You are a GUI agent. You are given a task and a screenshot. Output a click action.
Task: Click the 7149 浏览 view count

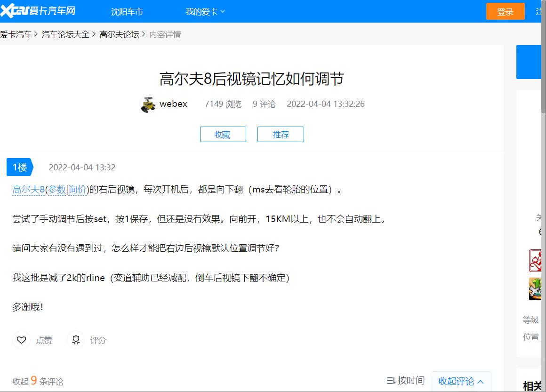pos(223,104)
